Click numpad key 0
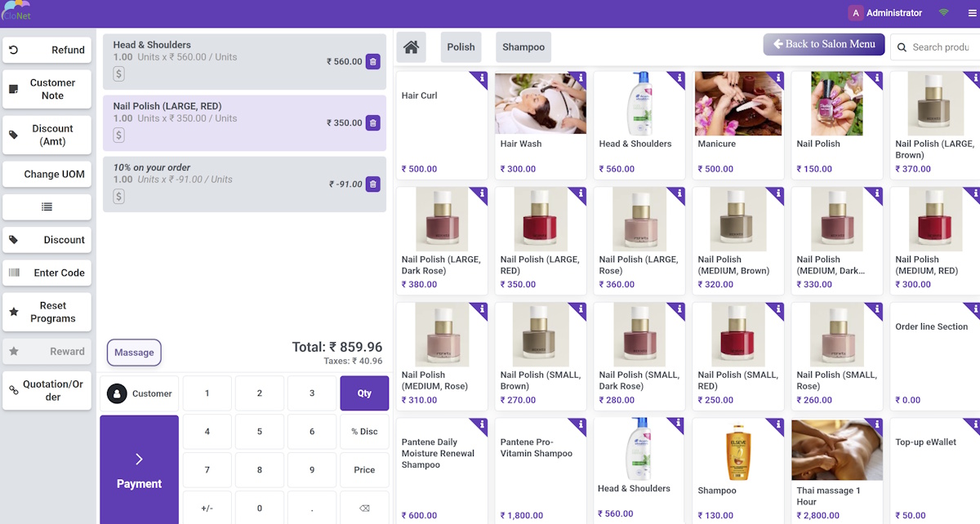Screen dimensions: 980x524 [260, 508]
